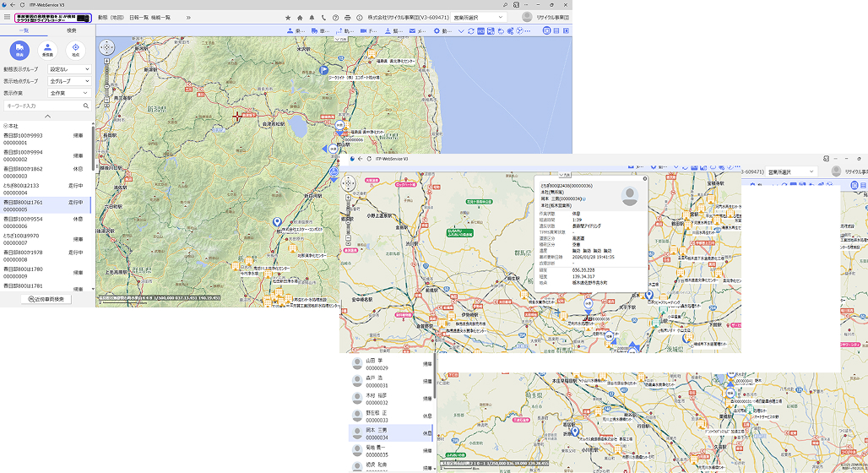
Task: Click the map zoom-in plus button
Action: 106,61
